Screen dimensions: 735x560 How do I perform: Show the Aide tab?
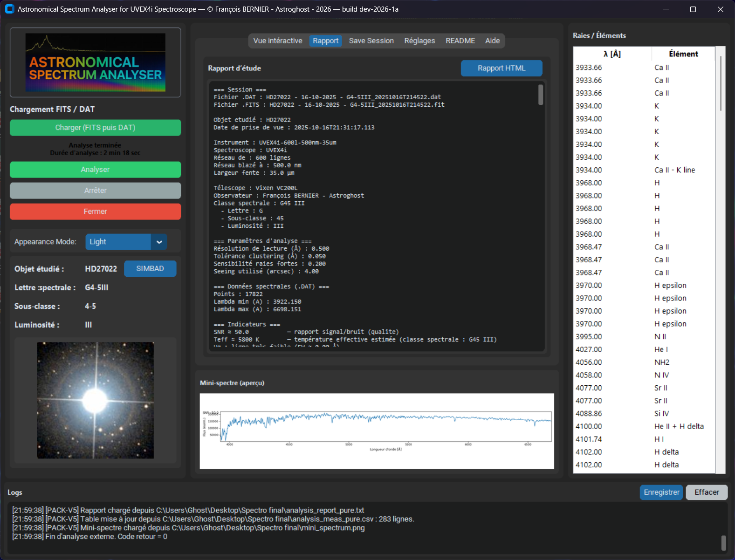[492, 41]
